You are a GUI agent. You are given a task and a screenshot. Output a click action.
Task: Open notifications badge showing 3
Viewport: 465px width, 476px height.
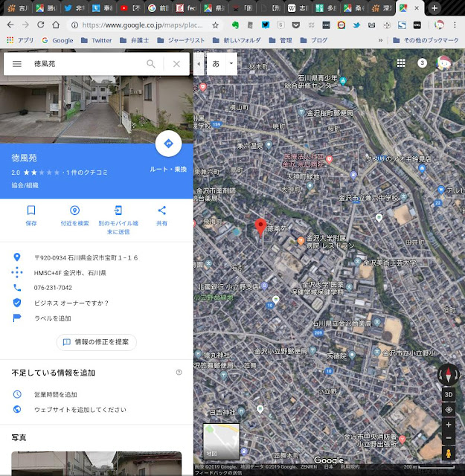point(422,62)
